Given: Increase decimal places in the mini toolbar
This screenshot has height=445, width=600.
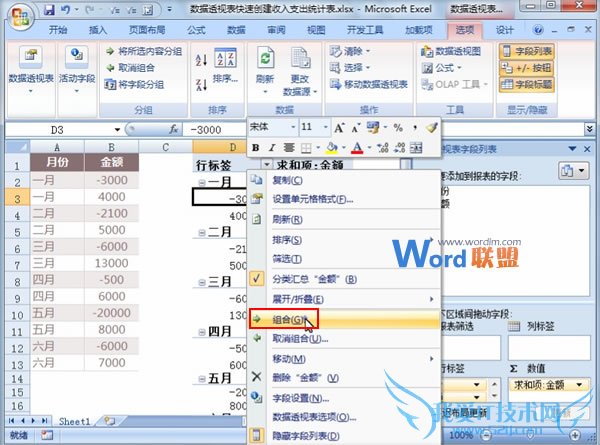Looking at the screenshot, I should (382, 148).
